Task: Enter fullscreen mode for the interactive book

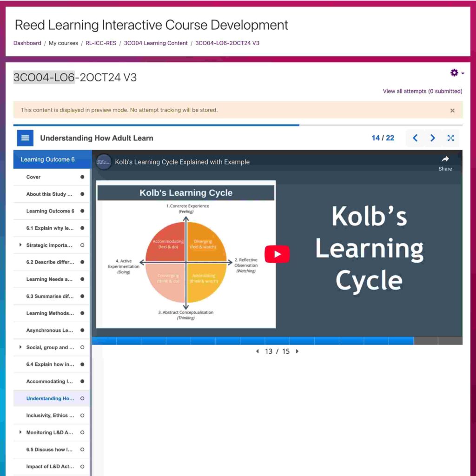Action: coord(450,138)
